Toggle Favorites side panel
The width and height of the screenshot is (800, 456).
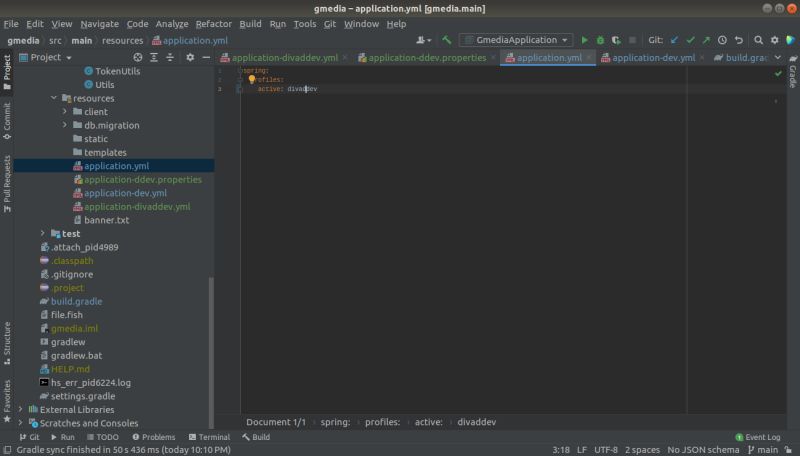tap(7, 401)
